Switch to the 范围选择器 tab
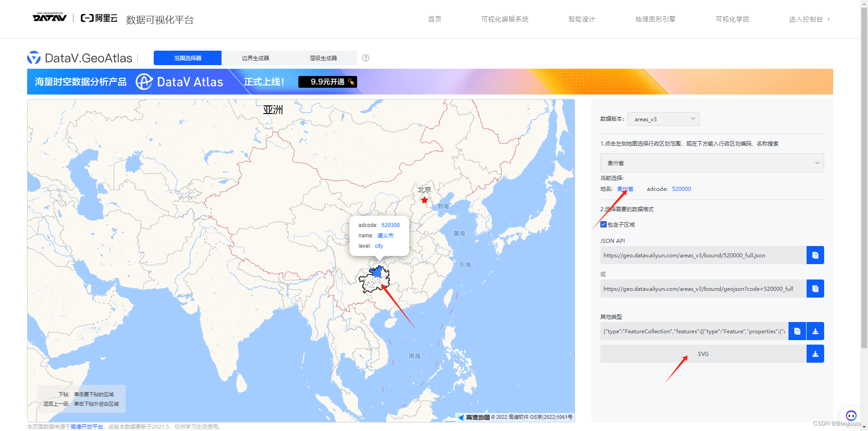 tap(188, 58)
